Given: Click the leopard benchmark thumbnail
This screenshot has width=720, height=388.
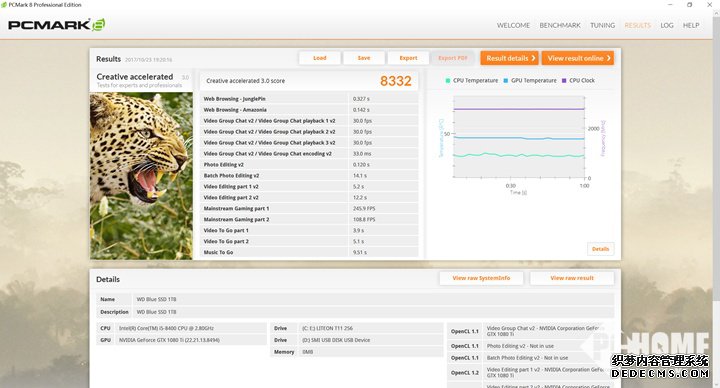Looking at the screenshot, I should click(x=141, y=176).
